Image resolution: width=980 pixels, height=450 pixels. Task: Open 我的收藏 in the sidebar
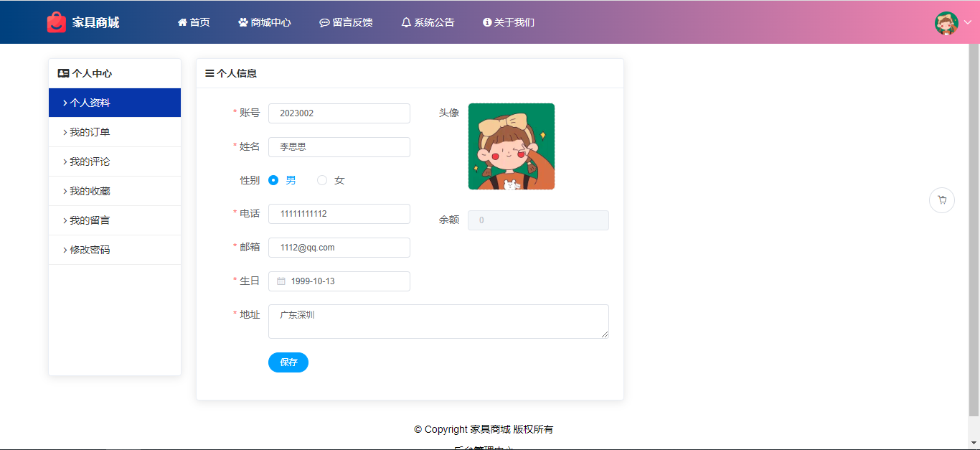tap(115, 191)
